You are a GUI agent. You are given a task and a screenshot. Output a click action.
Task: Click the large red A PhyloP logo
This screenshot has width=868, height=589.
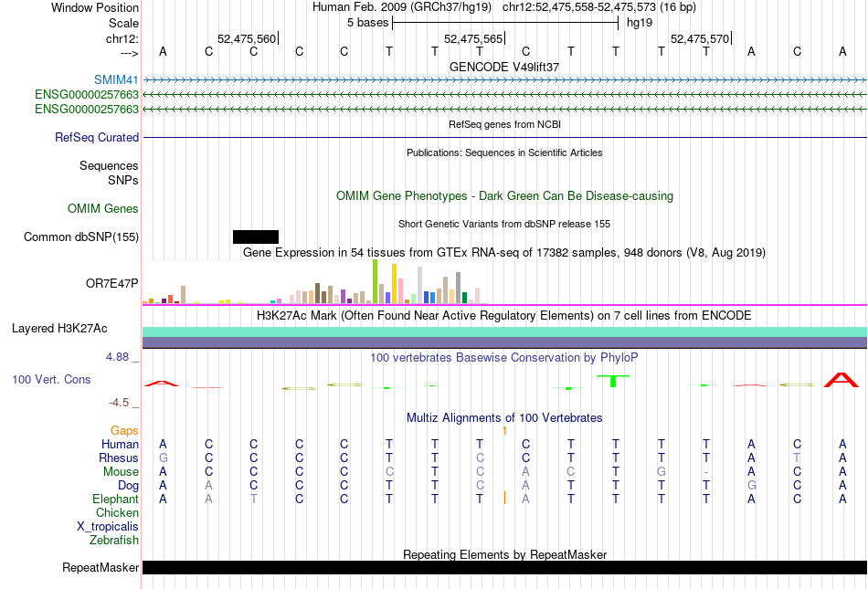(x=842, y=380)
